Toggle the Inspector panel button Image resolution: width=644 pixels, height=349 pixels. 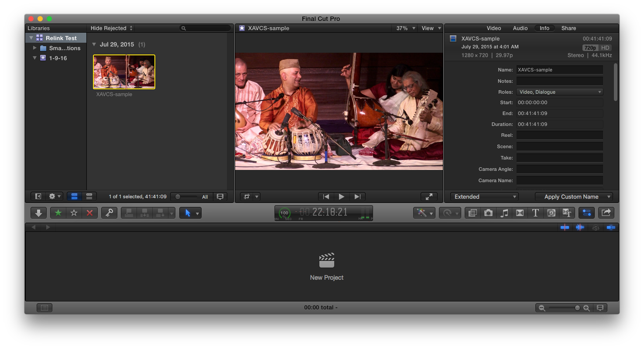(x=586, y=213)
